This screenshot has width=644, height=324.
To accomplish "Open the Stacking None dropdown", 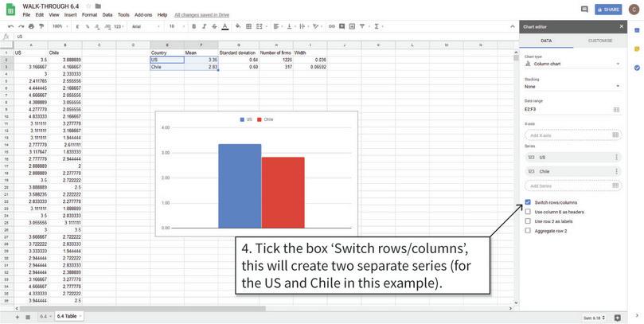I will pos(572,87).
